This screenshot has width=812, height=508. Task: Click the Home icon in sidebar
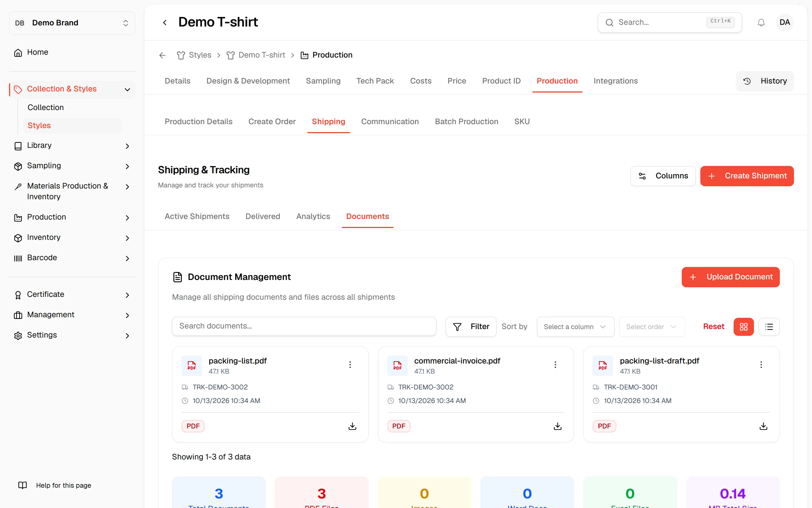pos(18,52)
